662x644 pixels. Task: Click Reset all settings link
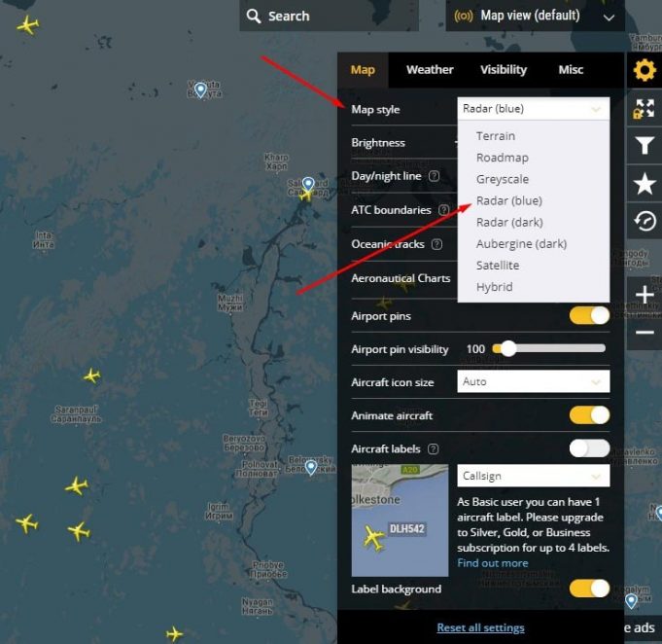point(480,627)
